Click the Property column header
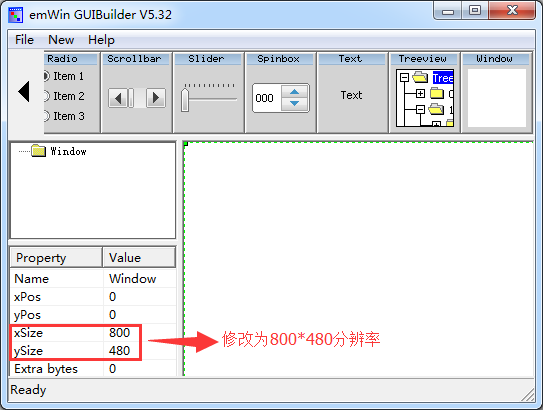 [x=56, y=257]
